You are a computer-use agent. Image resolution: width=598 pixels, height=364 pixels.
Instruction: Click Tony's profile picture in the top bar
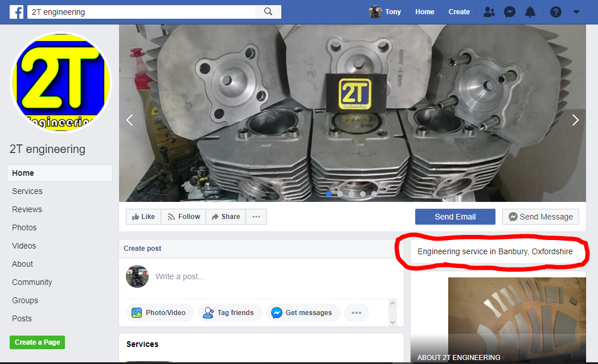point(375,12)
